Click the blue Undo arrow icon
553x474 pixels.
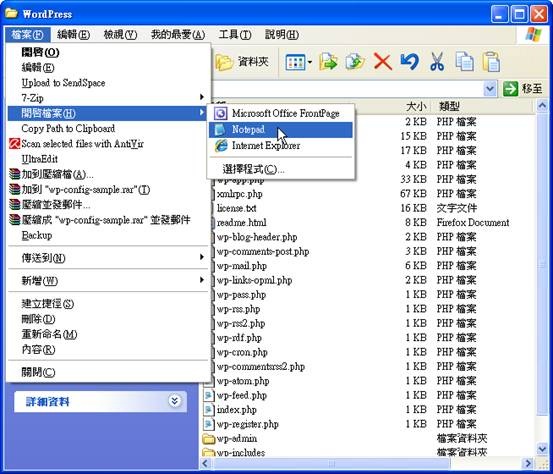(409, 62)
